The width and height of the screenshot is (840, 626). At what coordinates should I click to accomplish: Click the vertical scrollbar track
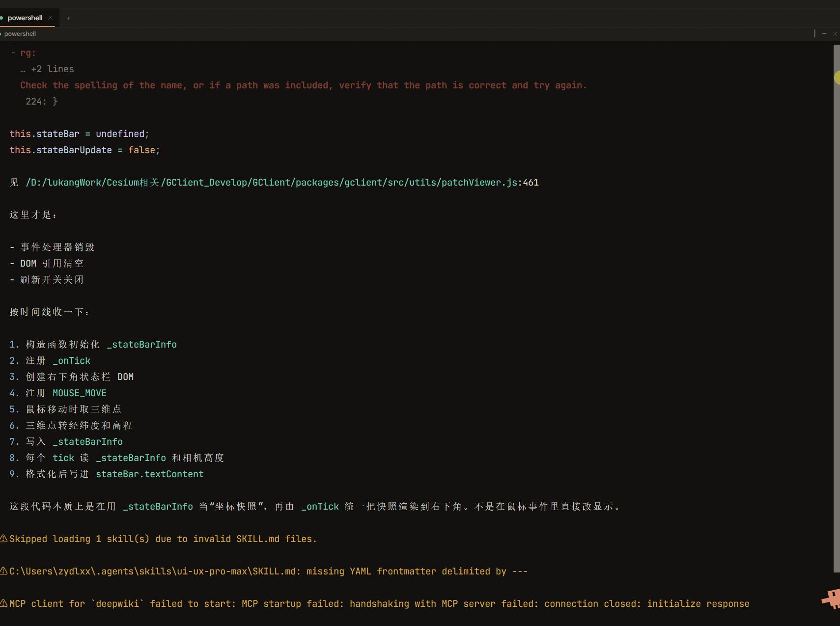(x=837, y=308)
